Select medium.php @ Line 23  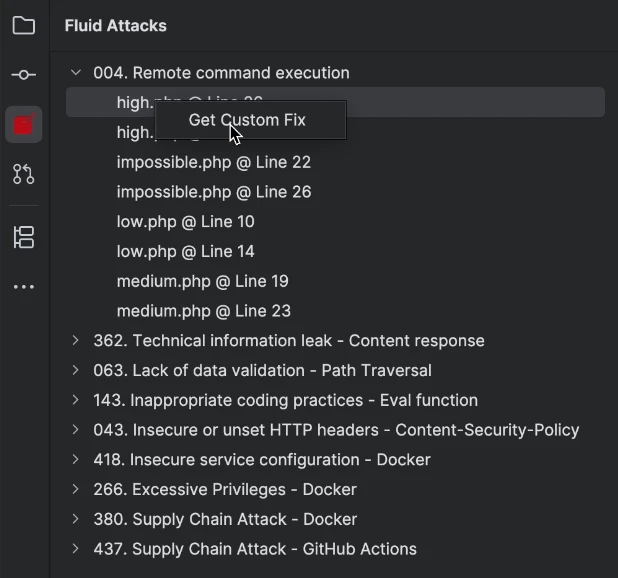click(203, 311)
